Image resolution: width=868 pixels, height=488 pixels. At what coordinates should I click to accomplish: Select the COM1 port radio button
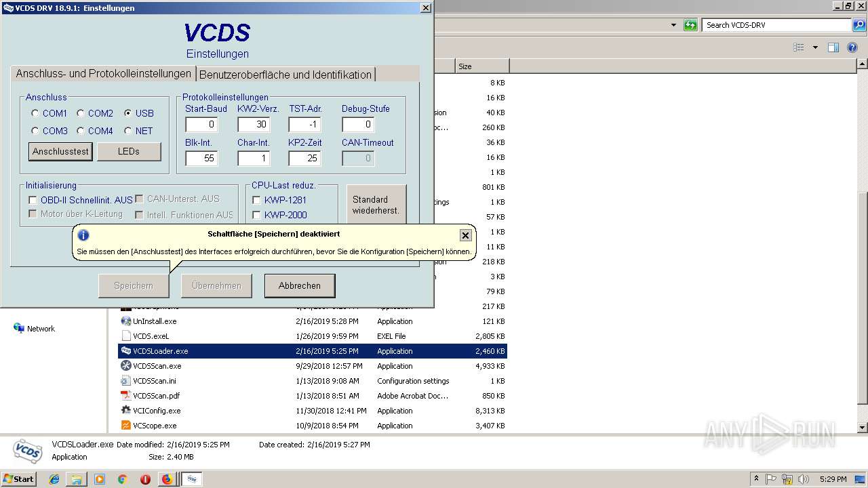point(35,113)
